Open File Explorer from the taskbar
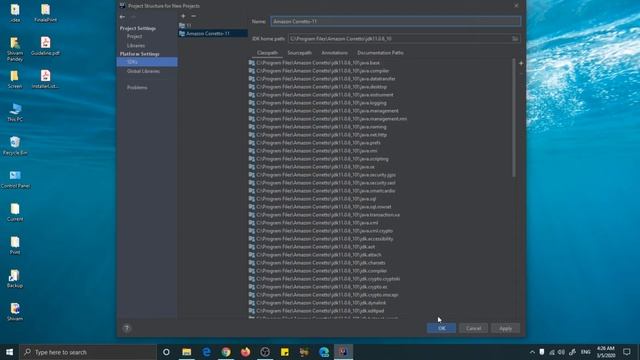This screenshot has height=360, width=640. pos(187,352)
